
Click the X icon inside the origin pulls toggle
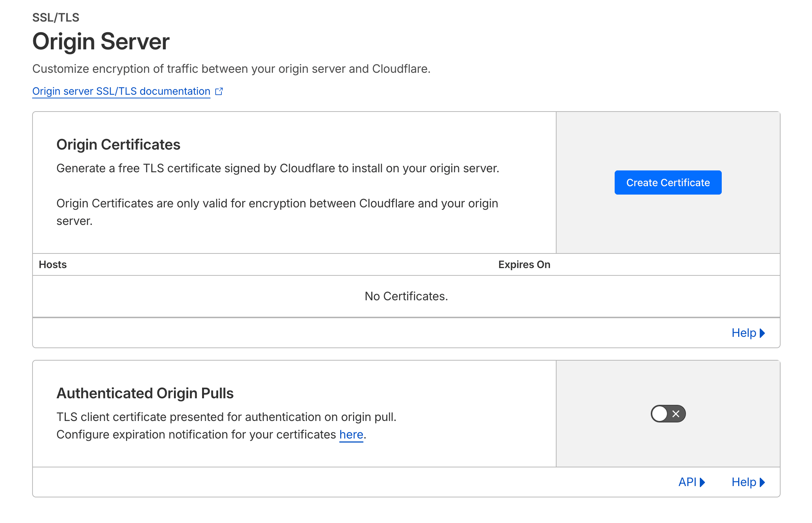click(x=676, y=414)
